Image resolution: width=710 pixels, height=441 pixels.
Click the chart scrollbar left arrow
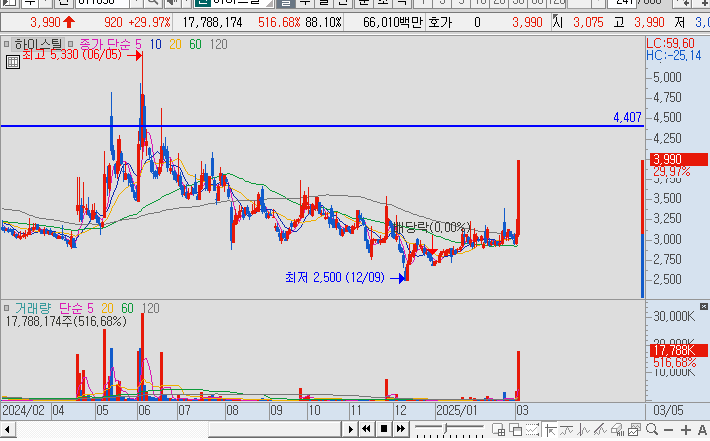[x=8, y=429]
